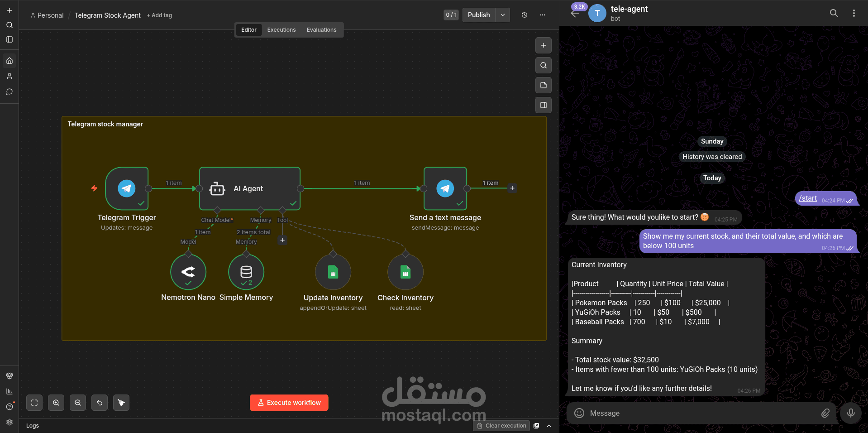The height and width of the screenshot is (433, 868).
Task: Open the Check Inventory sheet node
Action: pyautogui.click(x=405, y=272)
